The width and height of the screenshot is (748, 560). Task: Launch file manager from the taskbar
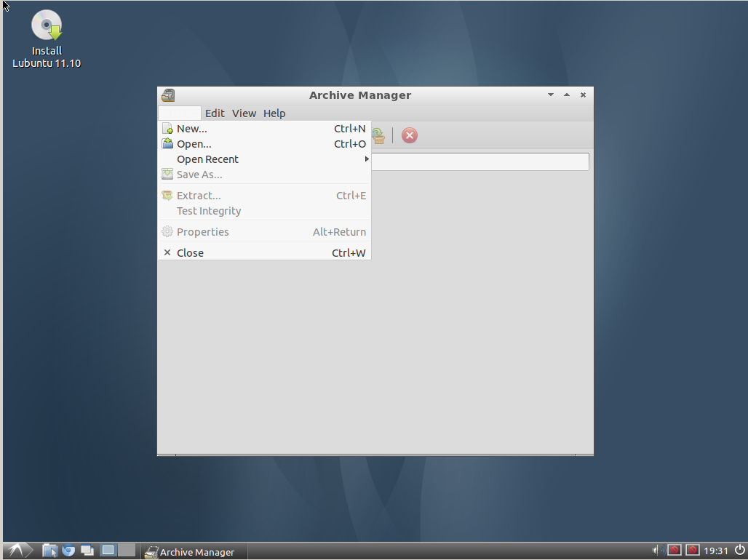tap(49, 551)
